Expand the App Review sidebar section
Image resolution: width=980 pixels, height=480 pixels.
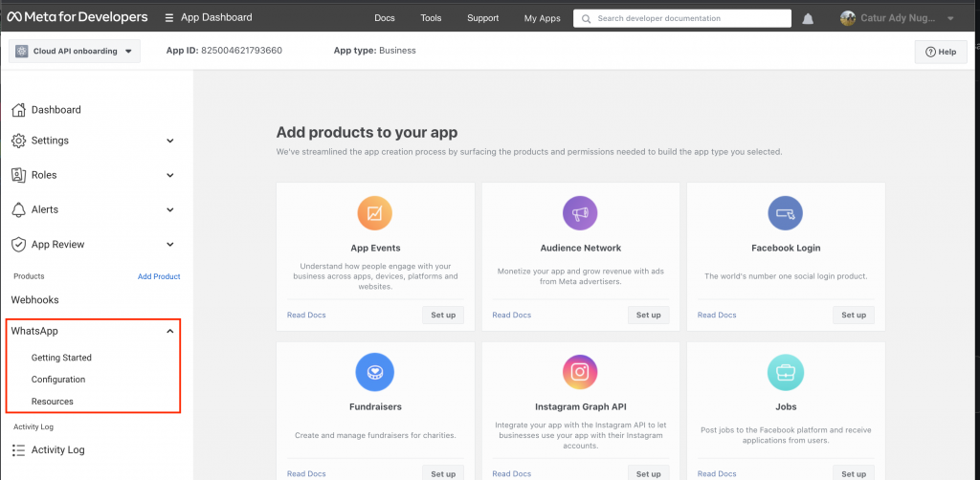[169, 245]
